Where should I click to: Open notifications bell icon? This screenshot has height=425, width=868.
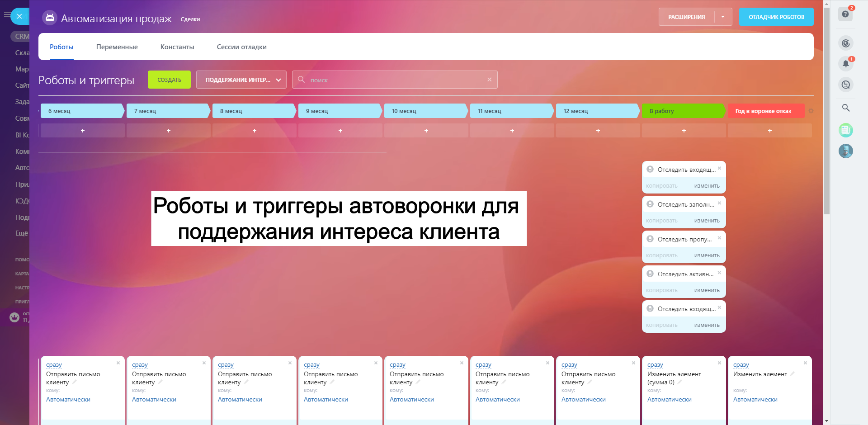coord(846,64)
